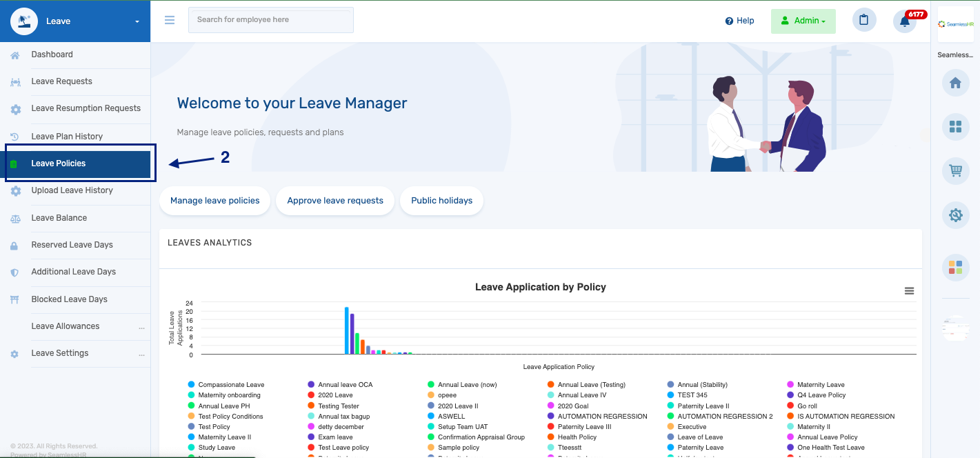Open the Admin user dropdown
The width and height of the screenshot is (980, 458).
coord(803,21)
